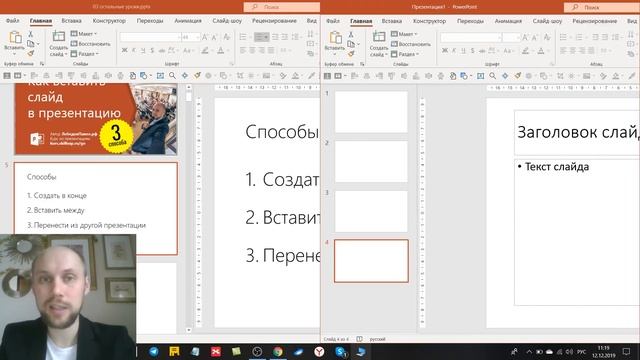Click the font name field in left window
The height and width of the screenshot is (360, 640).
[150, 37]
